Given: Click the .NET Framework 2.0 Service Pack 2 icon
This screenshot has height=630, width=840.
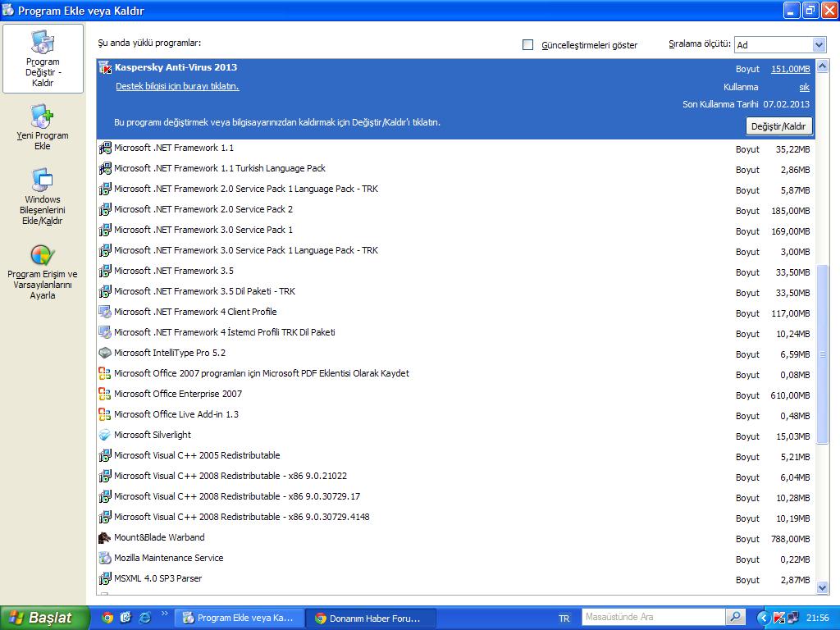Looking at the screenshot, I should [x=105, y=209].
